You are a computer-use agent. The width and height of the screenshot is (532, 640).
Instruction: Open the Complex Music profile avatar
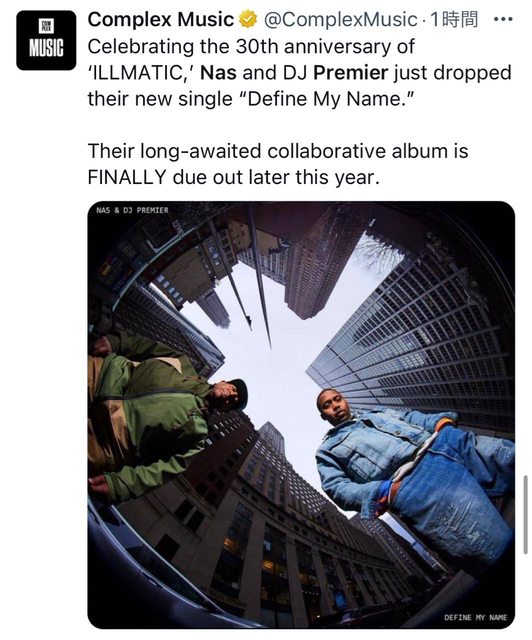(46, 40)
